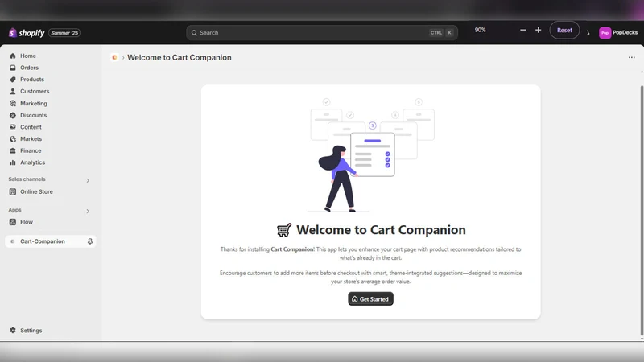Open Markets in the sidebar
Viewport: 644px width, 362px height.
point(31,139)
